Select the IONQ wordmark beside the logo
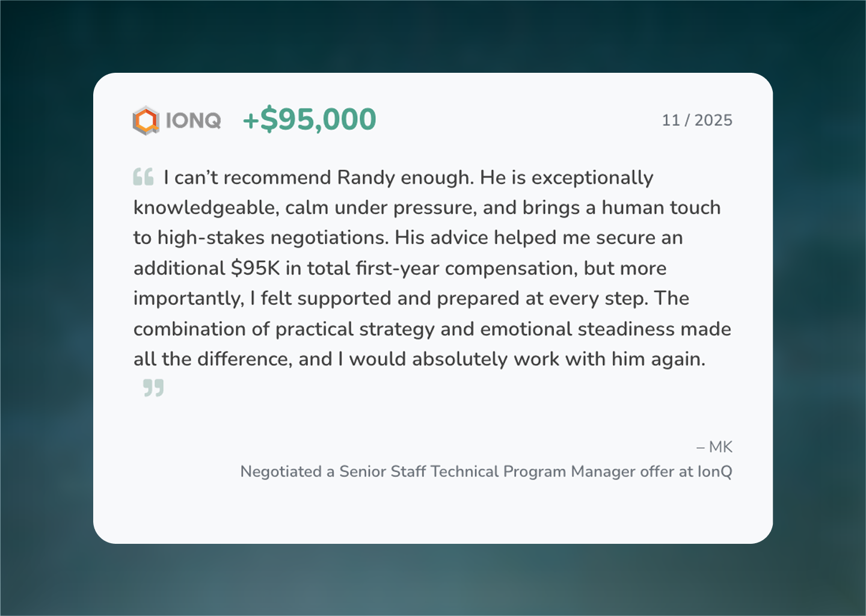Screen dimensions: 866x616 [194, 121]
